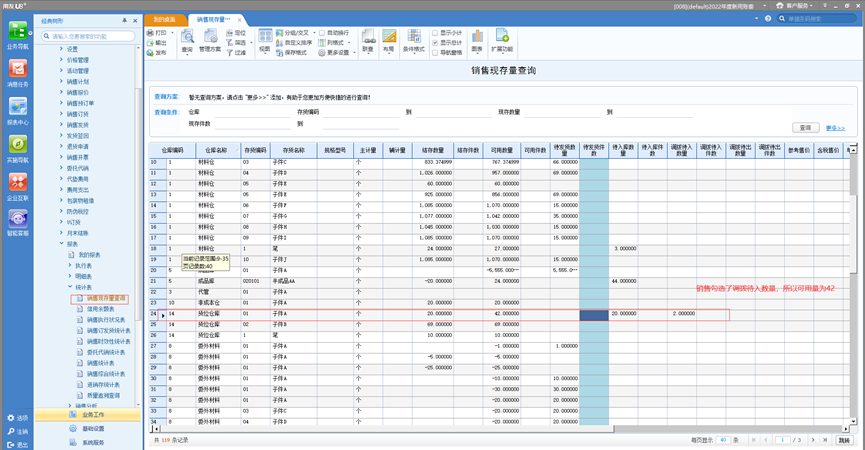
Task: Collapse the 统计表 tree node
Action: click(x=70, y=287)
